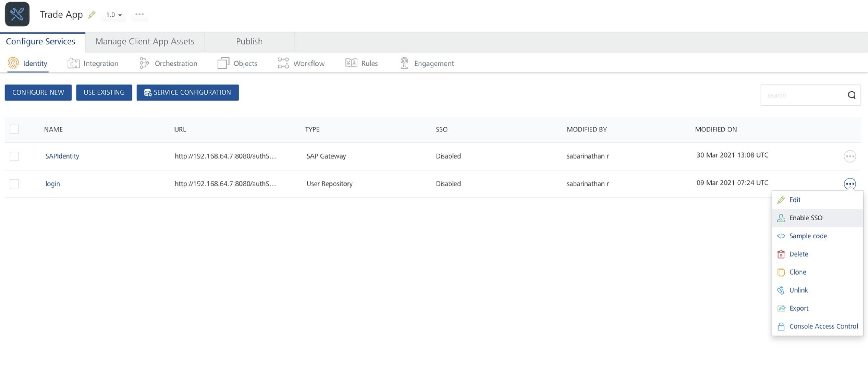This screenshot has height=381, width=868.
Task: Open the Workflow services tab
Action: pyautogui.click(x=301, y=63)
